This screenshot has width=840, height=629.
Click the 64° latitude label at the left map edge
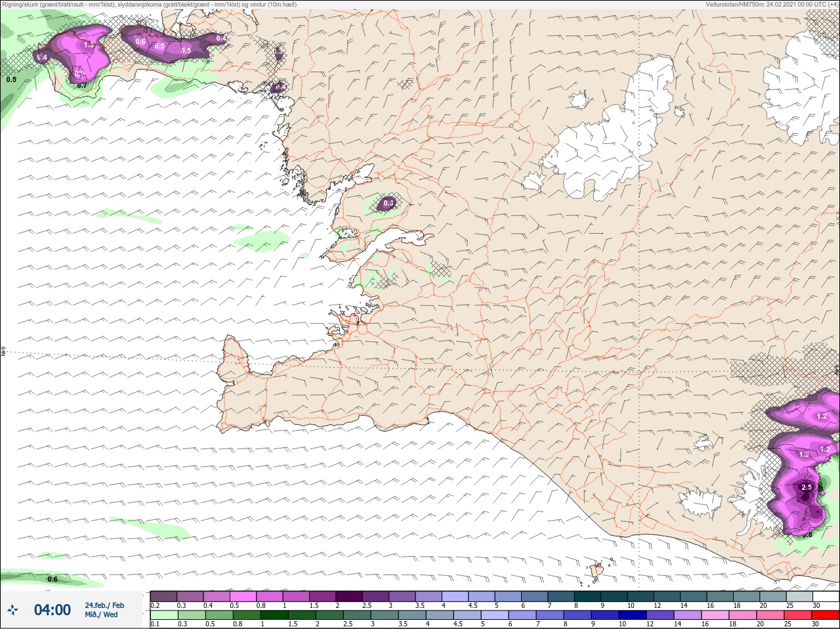coord(3,352)
